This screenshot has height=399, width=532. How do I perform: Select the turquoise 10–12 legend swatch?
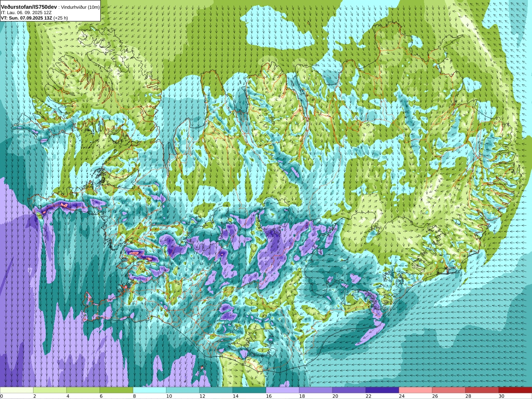tap(183, 390)
